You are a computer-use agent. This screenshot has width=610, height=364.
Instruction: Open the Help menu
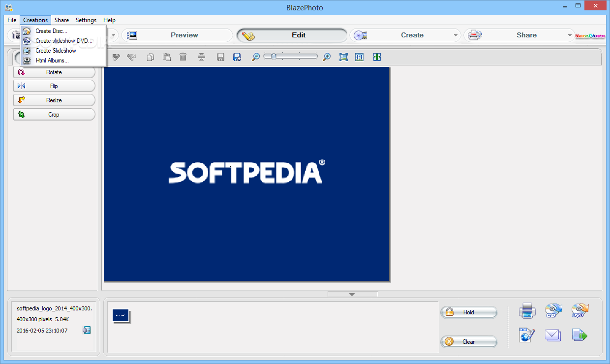[109, 20]
